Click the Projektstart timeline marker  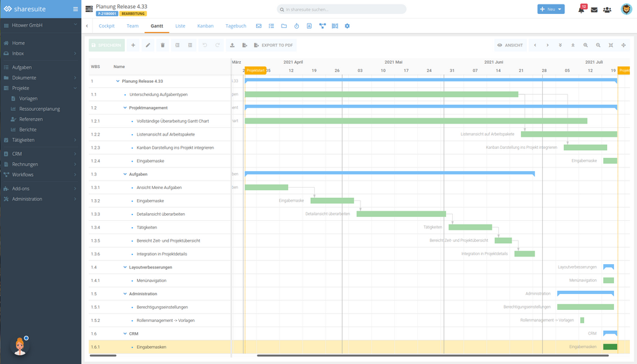coord(255,71)
